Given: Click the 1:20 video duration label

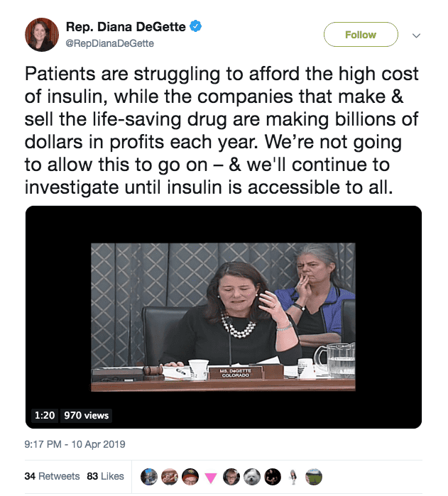Looking at the screenshot, I should [x=45, y=415].
